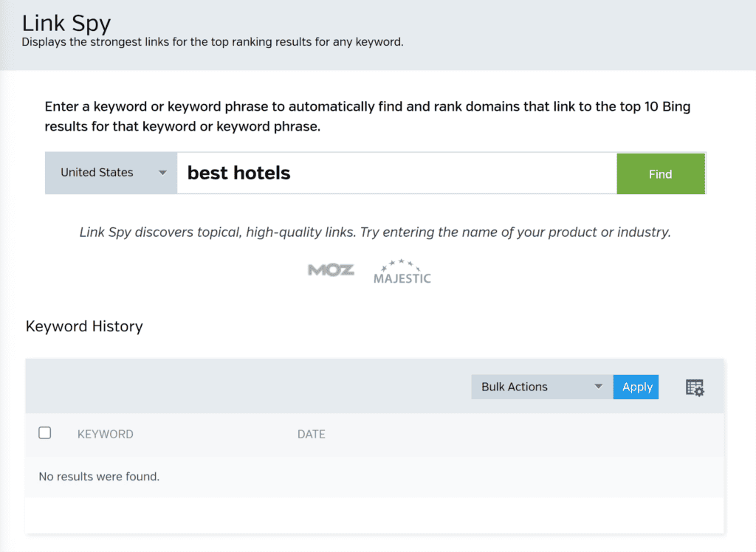Click the Moz logo
The image size is (756, 552).
point(331,270)
